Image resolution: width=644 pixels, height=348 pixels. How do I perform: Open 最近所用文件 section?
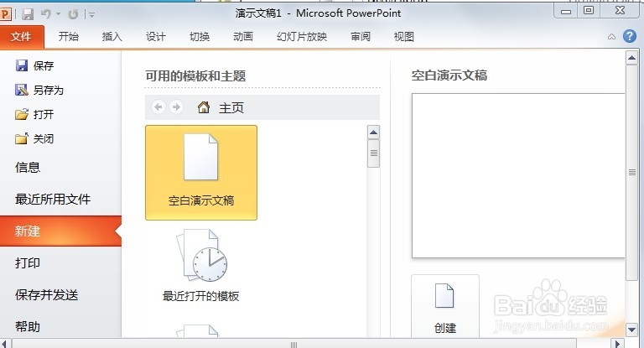(53, 200)
